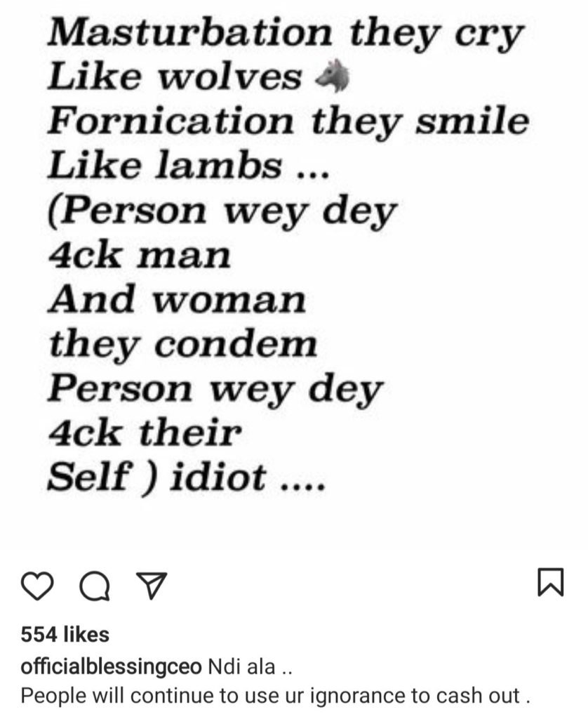Click the "Self ) idiot ...." final line
Viewport: 588px width, 719px height.
click(x=186, y=478)
